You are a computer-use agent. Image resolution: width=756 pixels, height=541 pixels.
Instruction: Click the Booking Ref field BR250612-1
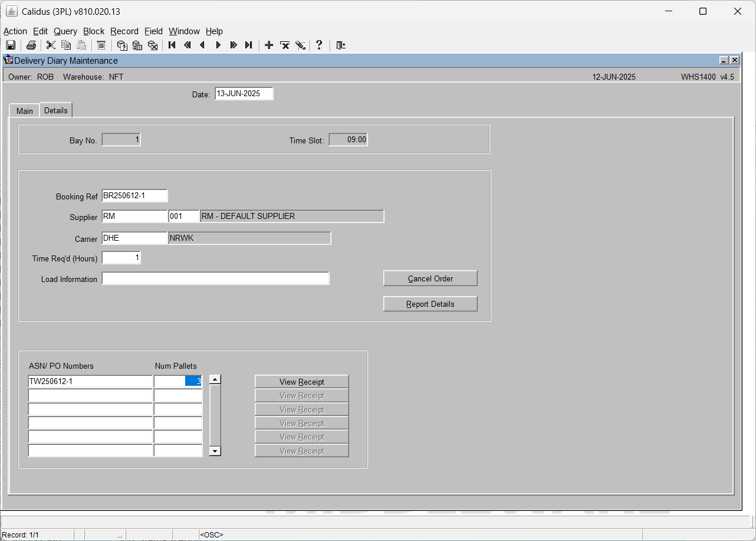tap(134, 195)
